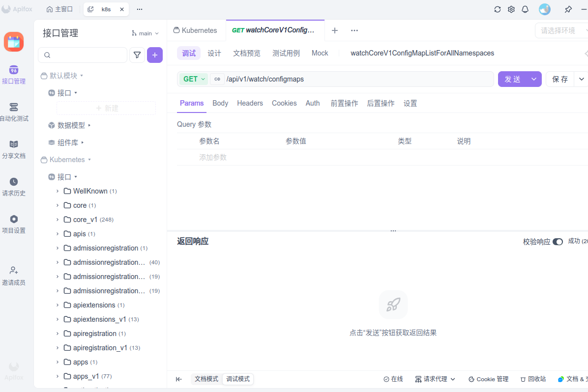Click the 发送 button to send request
The width and height of the screenshot is (588, 392).
[513, 79]
